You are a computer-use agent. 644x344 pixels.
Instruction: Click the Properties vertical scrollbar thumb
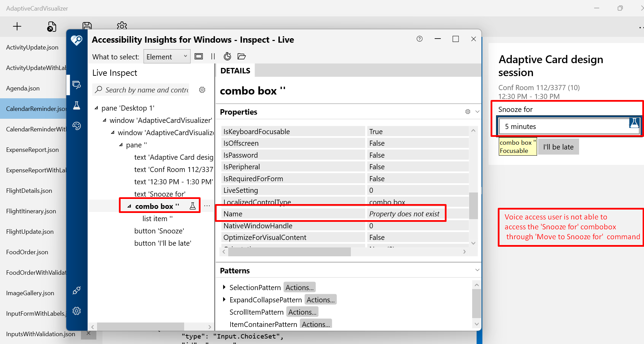tap(473, 206)
